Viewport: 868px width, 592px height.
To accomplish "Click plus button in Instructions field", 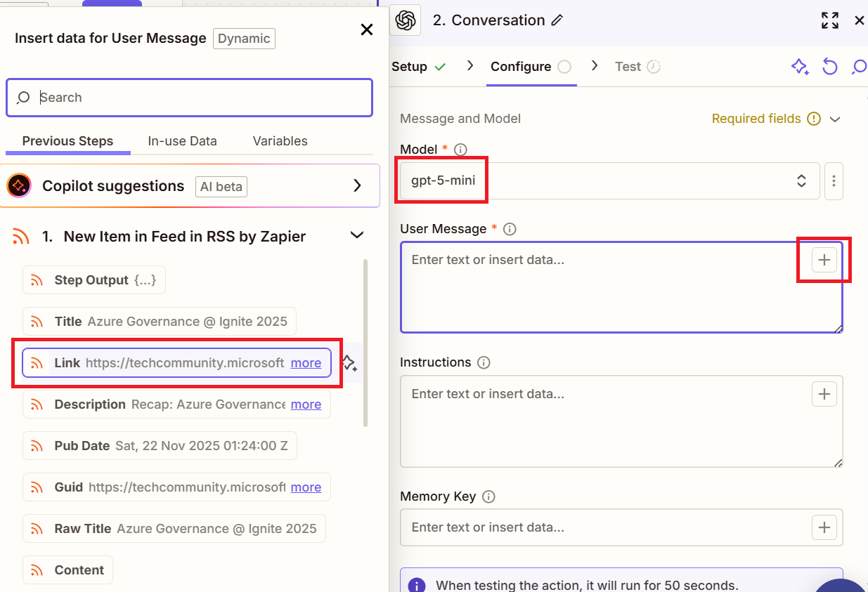I will pyautogui.click(x=824, y=394).
